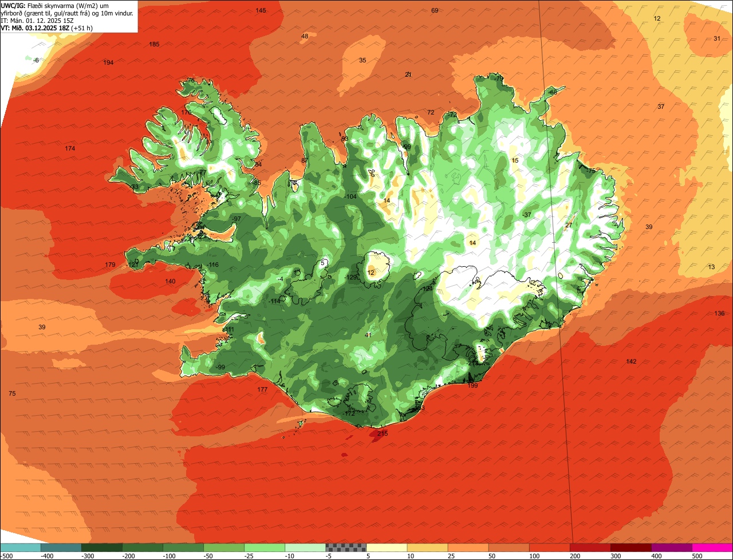Select the purple legend swatch between 400 and 500
Image resolution: width=733 pixels, height=560 pixels.
pyautogui.click(x=672, y=547)
